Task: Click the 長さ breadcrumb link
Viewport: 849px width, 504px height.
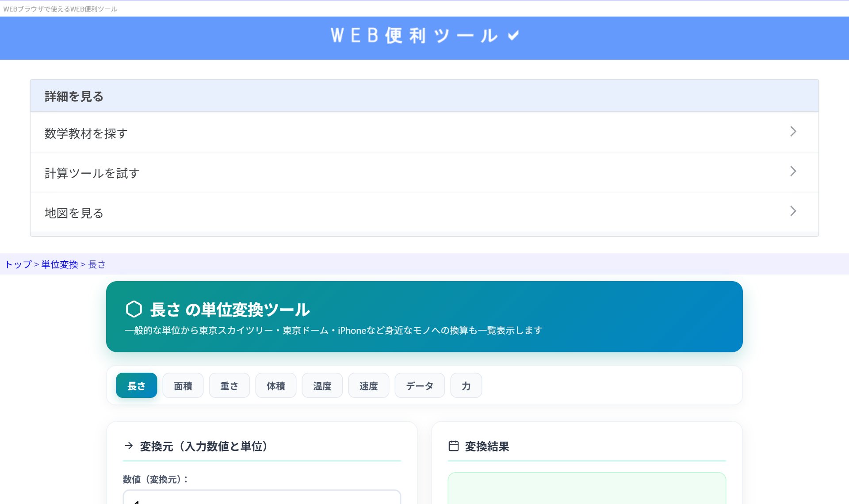Action: coord(97,264)
